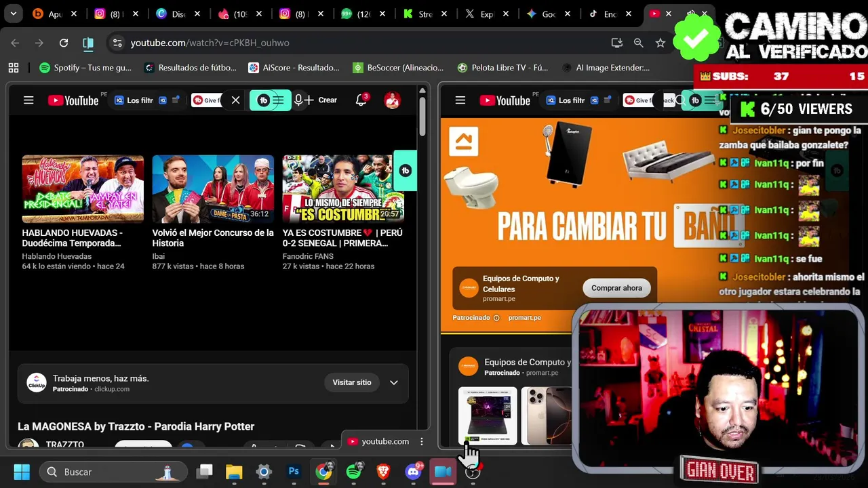Click the browser back arrow
Viewport: 868px width, 488px height.
tap(15, 43)
